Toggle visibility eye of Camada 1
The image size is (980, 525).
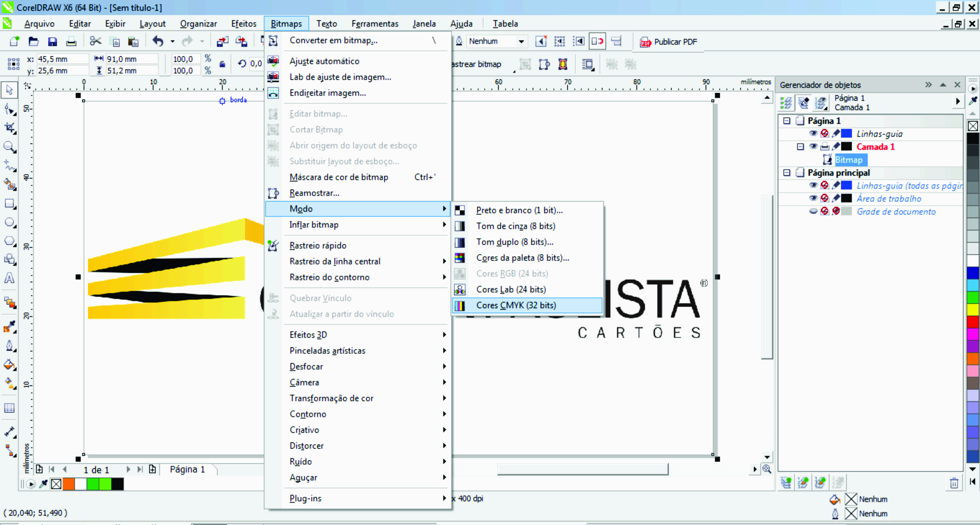813,146
